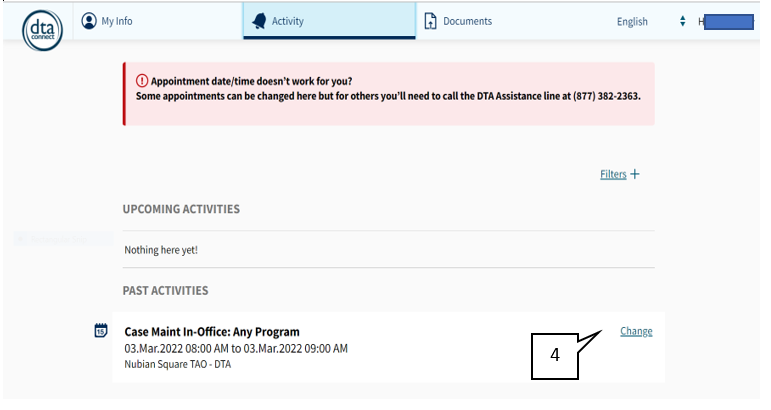This screenshot has width=771, height=410.
Task: Click the Upcoming Activities heading
Action: pyautogui.click(x=181, y=209)
